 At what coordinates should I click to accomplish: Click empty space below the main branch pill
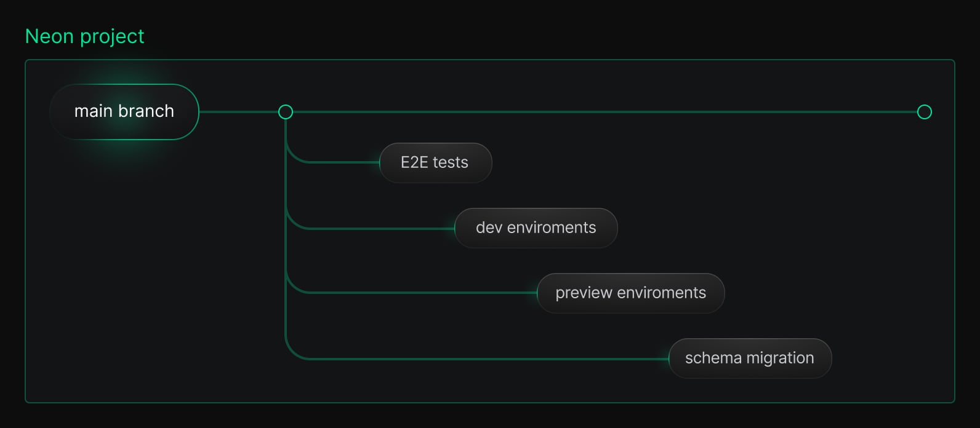124,258
